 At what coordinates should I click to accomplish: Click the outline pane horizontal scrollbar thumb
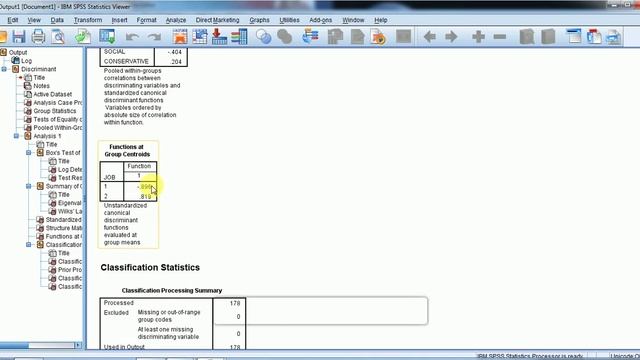click(x=14, y=346)
